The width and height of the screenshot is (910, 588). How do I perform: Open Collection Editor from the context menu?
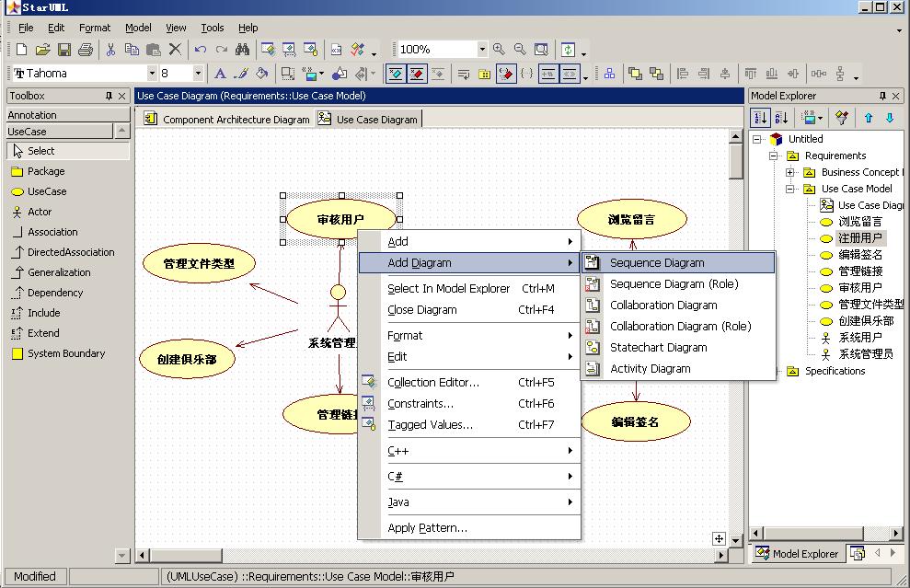434,381
